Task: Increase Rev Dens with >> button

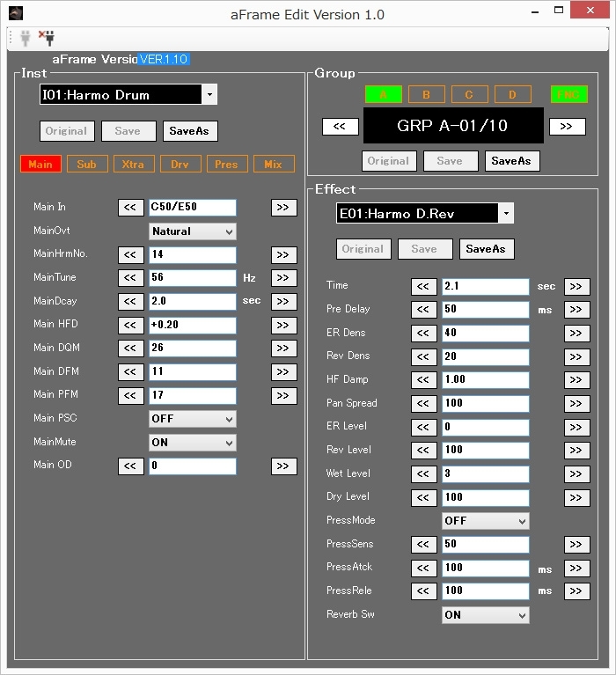Action: [x=576, y=357]
